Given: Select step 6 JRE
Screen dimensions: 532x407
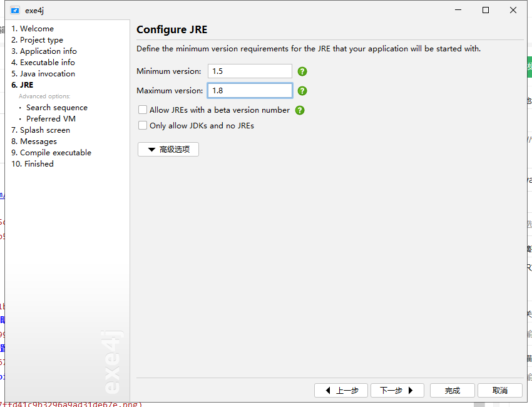Looking at the screenshot, I should 23,85.
